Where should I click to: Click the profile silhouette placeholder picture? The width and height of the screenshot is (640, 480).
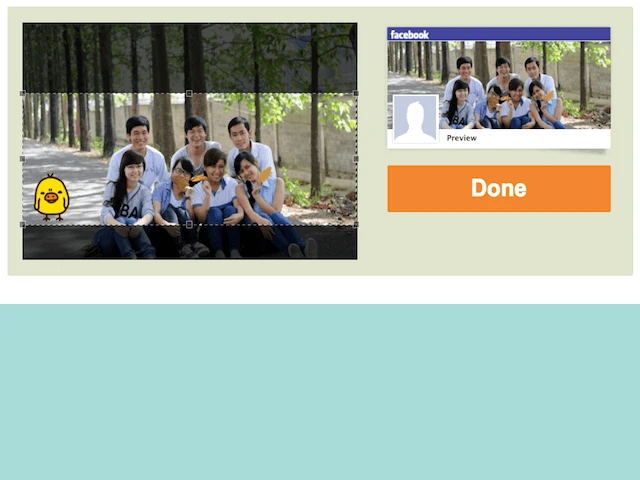point(416,119)
